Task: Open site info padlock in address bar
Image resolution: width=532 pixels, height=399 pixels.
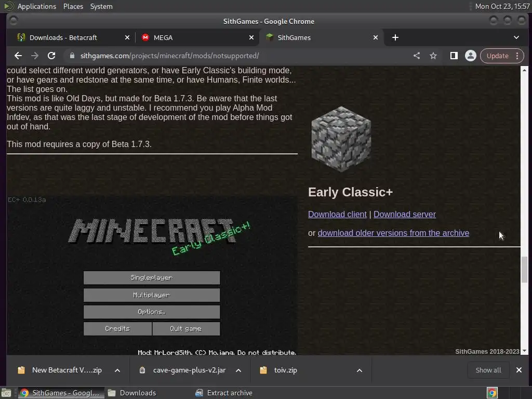Action: pyautogui.click(x=72, y=56)
